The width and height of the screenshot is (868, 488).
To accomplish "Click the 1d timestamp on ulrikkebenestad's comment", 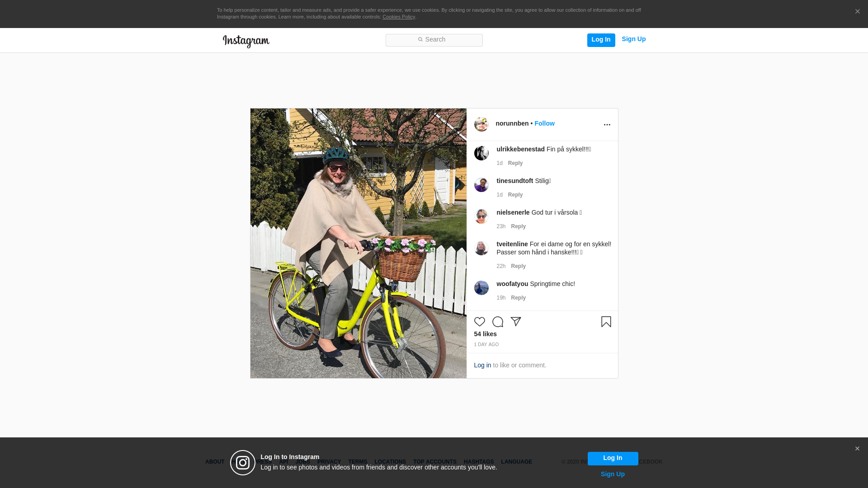I will [500, 163].
